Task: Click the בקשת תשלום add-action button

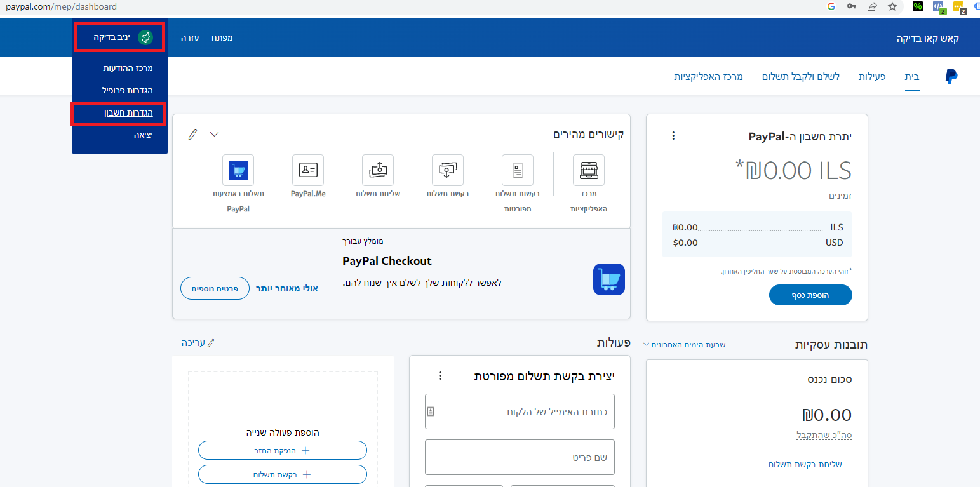Action: [283, 474]
